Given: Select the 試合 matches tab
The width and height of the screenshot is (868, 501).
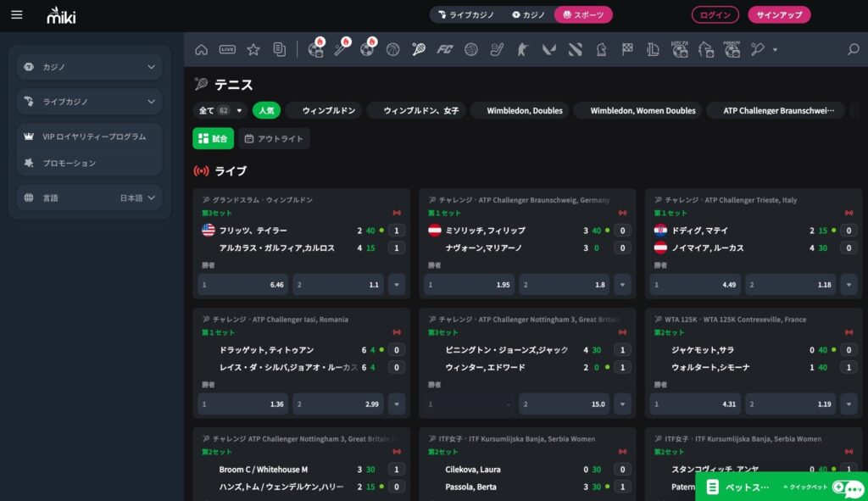Looking at the screenshot, I should pyautogui.click(x=213, y=138).
